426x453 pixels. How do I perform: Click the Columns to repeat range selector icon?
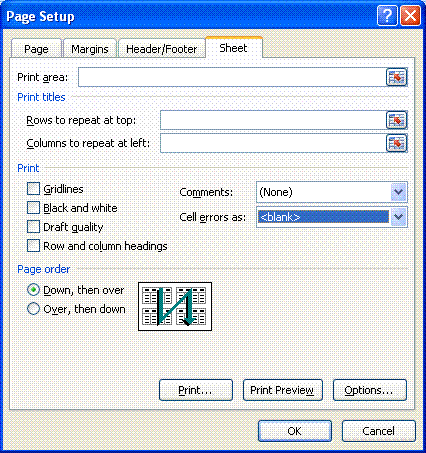click(396, 143)
